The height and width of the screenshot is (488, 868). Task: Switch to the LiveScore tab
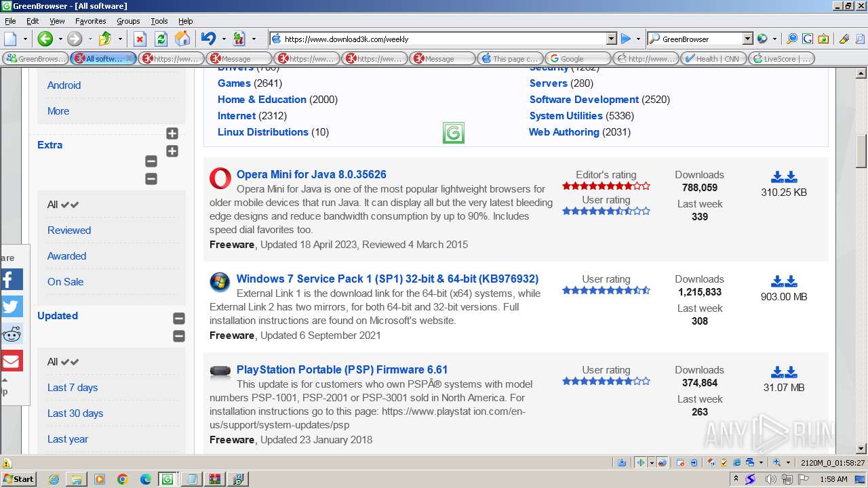coord(781,58)
